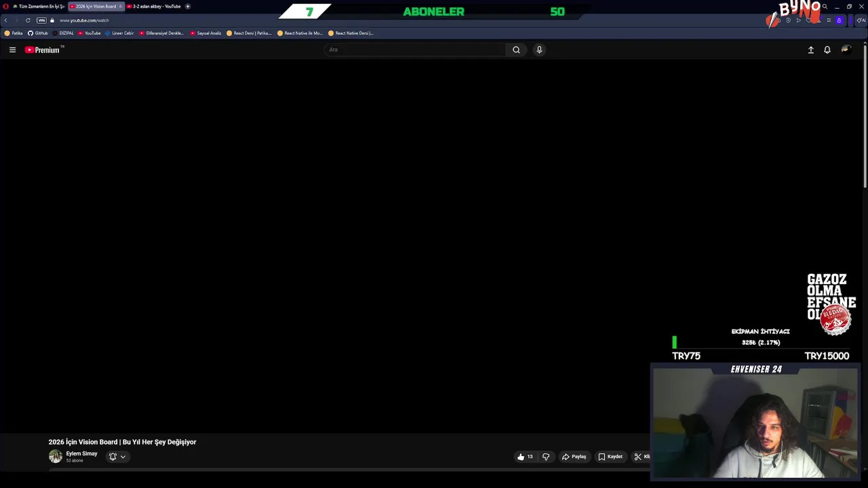The height and width of the screenshot is (488, 868).
Task: Create a clip with the scissors button
Action: pos(641,457)
